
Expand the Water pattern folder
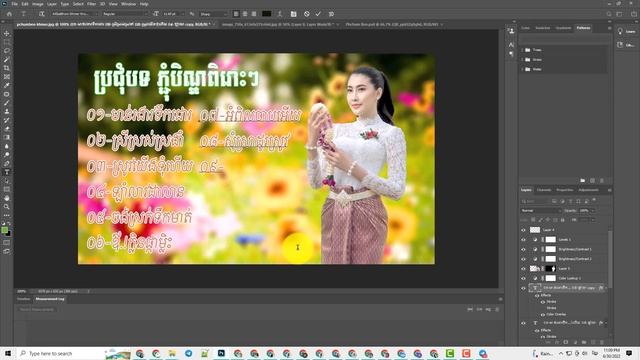point(522,69)
